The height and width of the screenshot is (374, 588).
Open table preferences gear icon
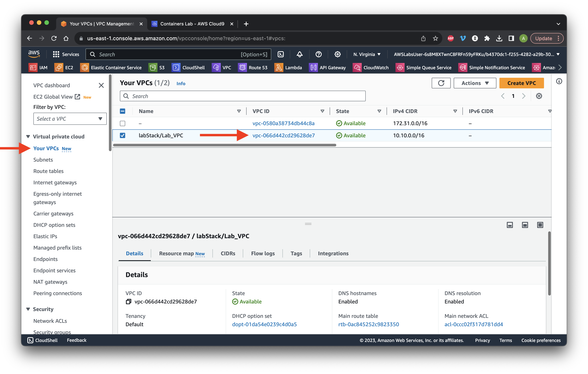pos(539,96)
